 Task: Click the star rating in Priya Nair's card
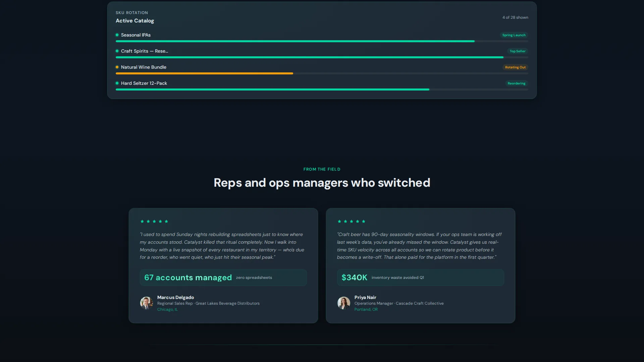(352, 221)
